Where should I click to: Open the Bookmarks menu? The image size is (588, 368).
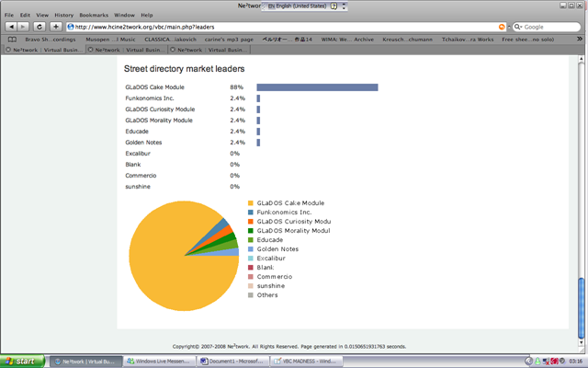tap(94, 15)
